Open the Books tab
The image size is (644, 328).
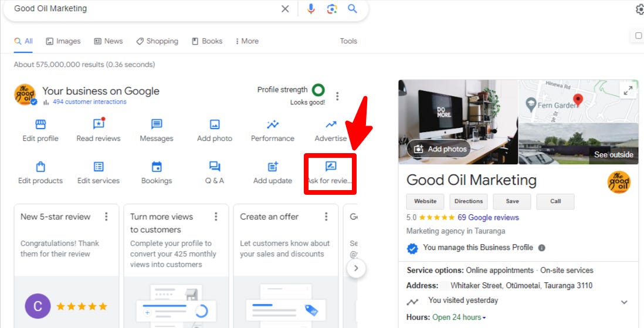(207, 41)
